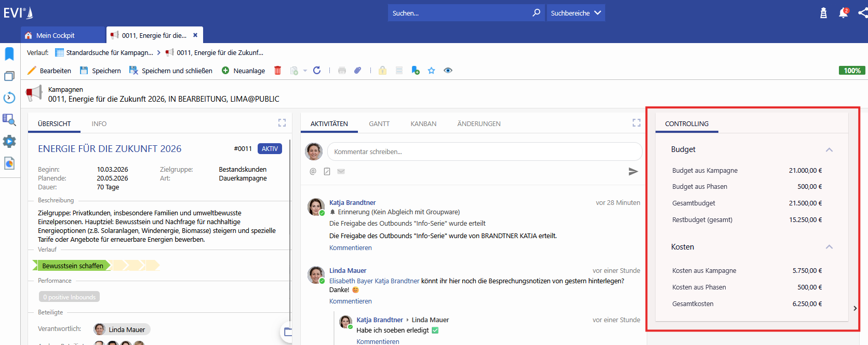Screen dimensions: 868x345
Task: Click the red trash delete icon
Action: tap(278, 71)
